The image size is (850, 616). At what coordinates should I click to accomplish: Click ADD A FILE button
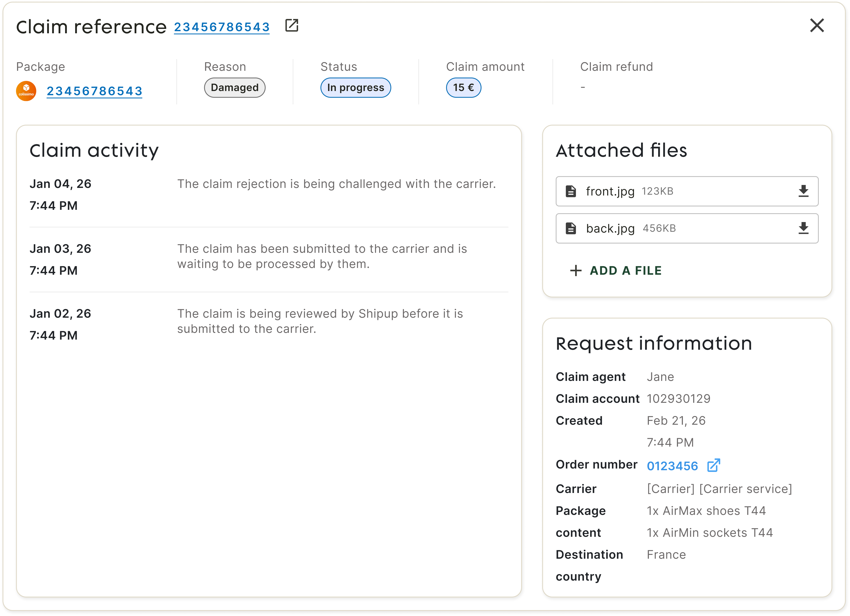click(616, 270)
